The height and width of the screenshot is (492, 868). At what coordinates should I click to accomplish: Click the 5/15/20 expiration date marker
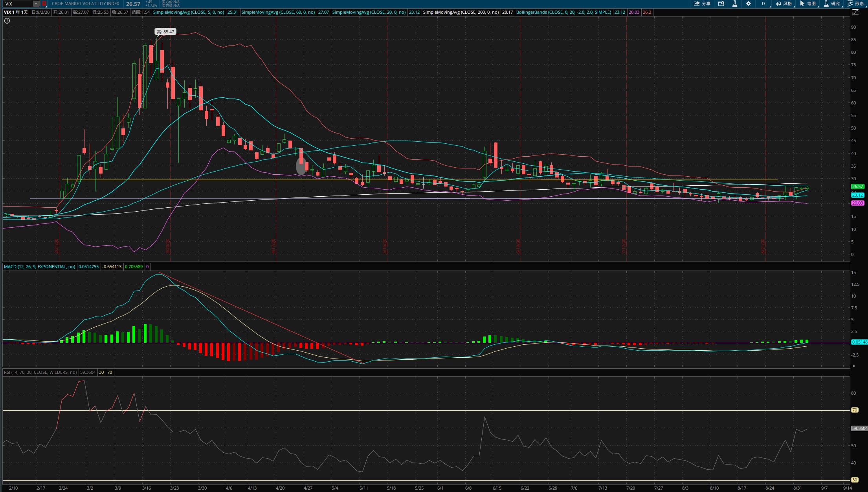(385, 246)
